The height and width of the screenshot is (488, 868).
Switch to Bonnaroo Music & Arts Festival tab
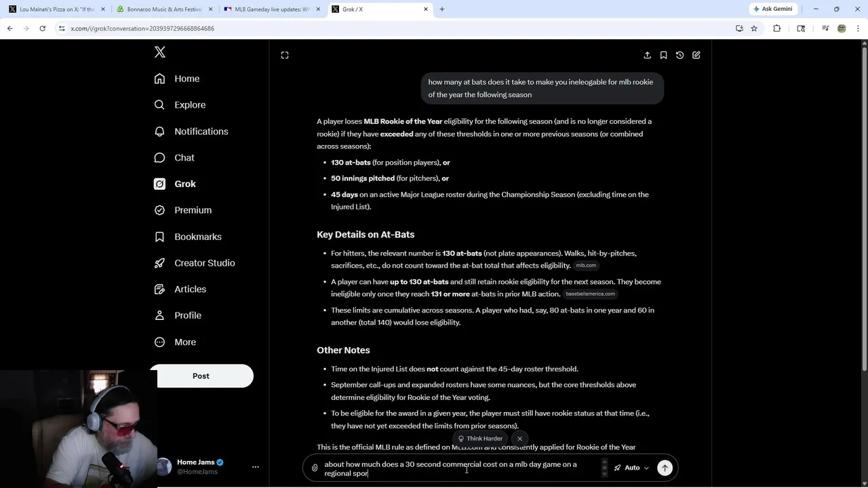(165, 9)
